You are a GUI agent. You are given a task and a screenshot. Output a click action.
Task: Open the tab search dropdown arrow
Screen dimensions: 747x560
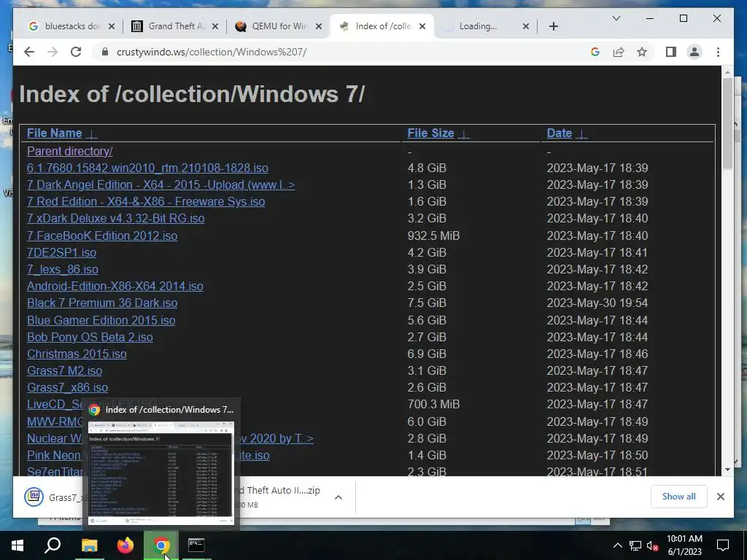(616, 18)
